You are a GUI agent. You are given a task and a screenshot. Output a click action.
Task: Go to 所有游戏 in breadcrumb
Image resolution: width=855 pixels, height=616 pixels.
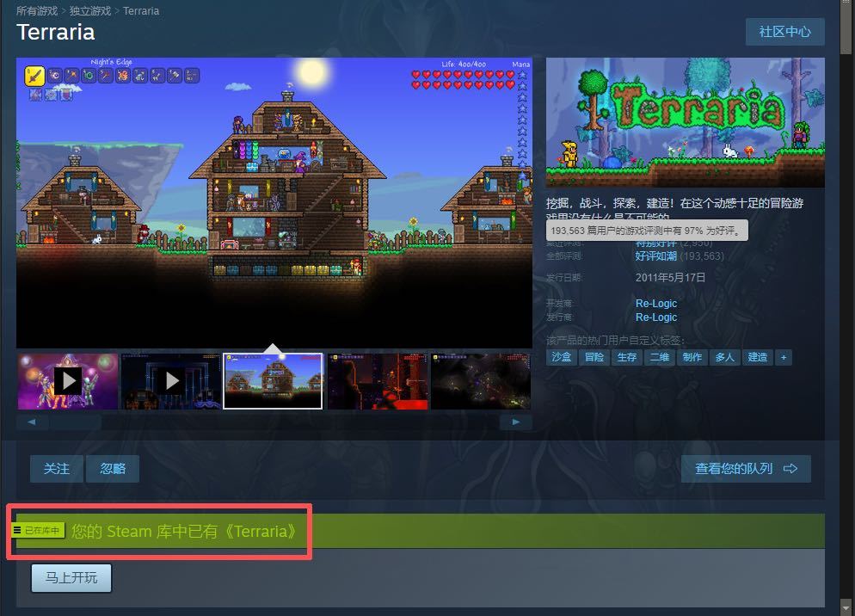[37, 11]
